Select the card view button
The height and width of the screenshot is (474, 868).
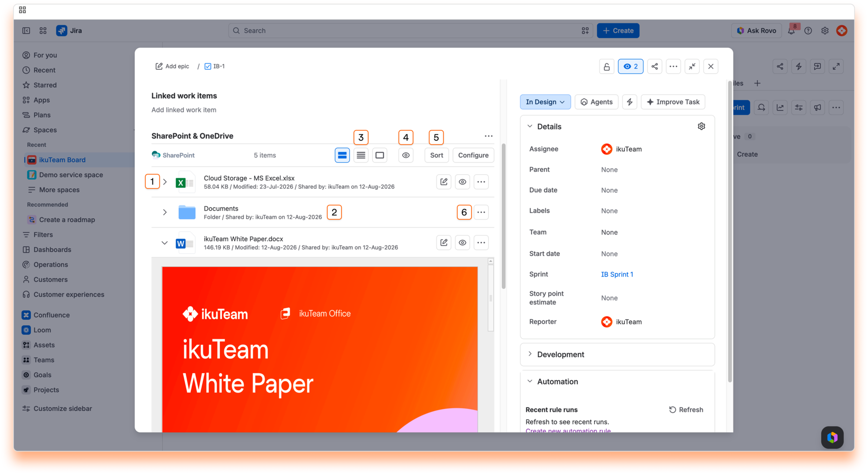pyautogui.click(x=380, y=155)
